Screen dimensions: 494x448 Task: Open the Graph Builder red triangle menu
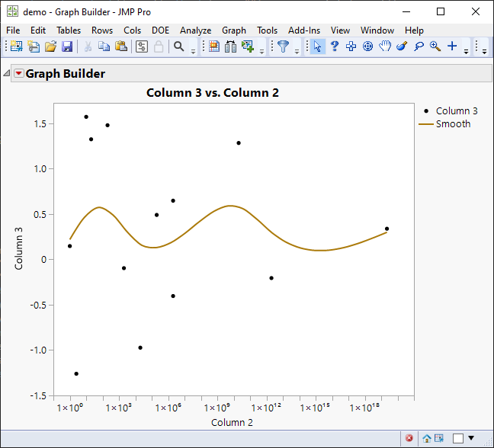coord(19,73)
